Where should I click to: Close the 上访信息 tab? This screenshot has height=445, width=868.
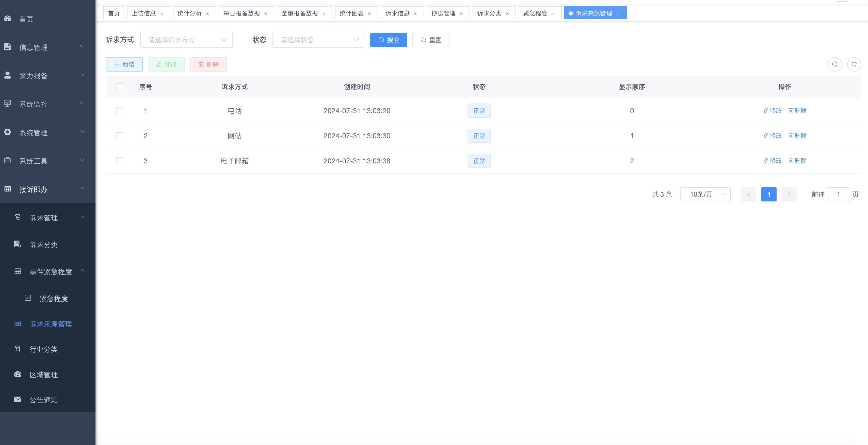[162, 13]
